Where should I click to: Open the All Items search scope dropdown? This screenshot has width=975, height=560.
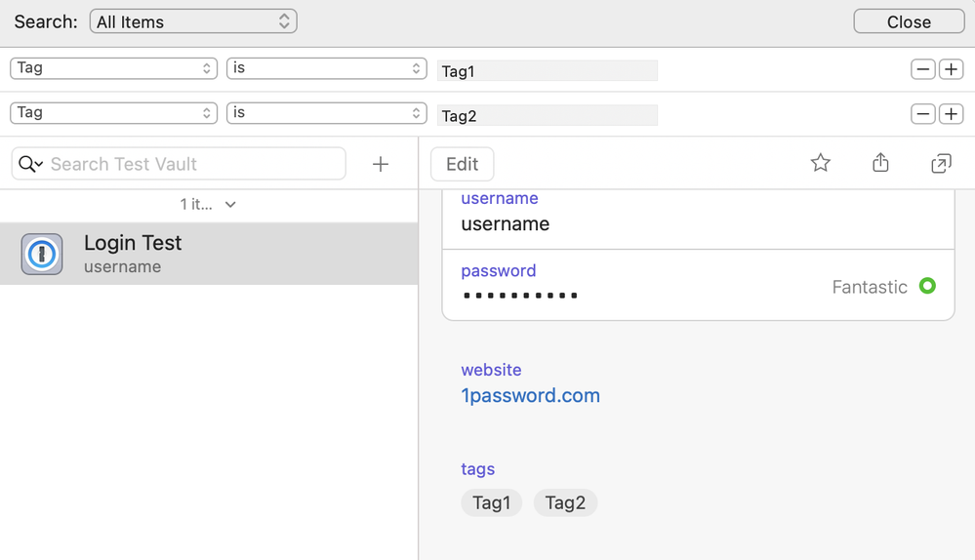click(193, 21)
